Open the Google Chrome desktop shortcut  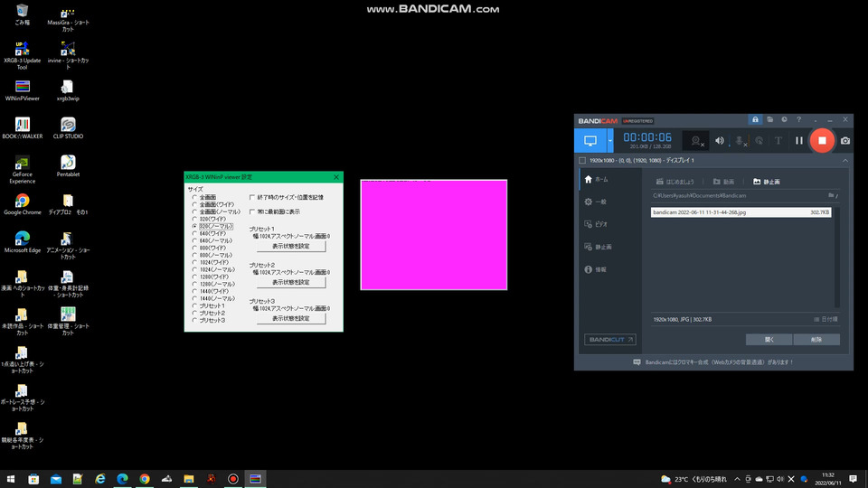coord(22,204)
